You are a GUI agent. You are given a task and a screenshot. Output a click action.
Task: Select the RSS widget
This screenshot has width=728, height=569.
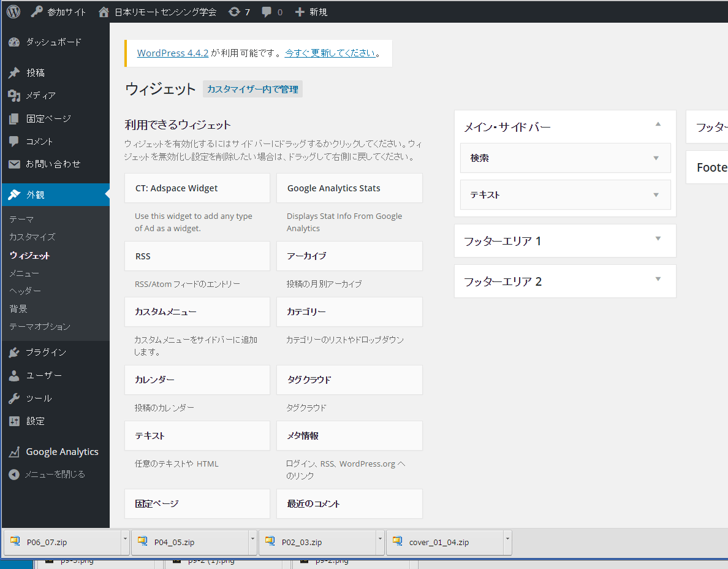[x=197, y=256]
